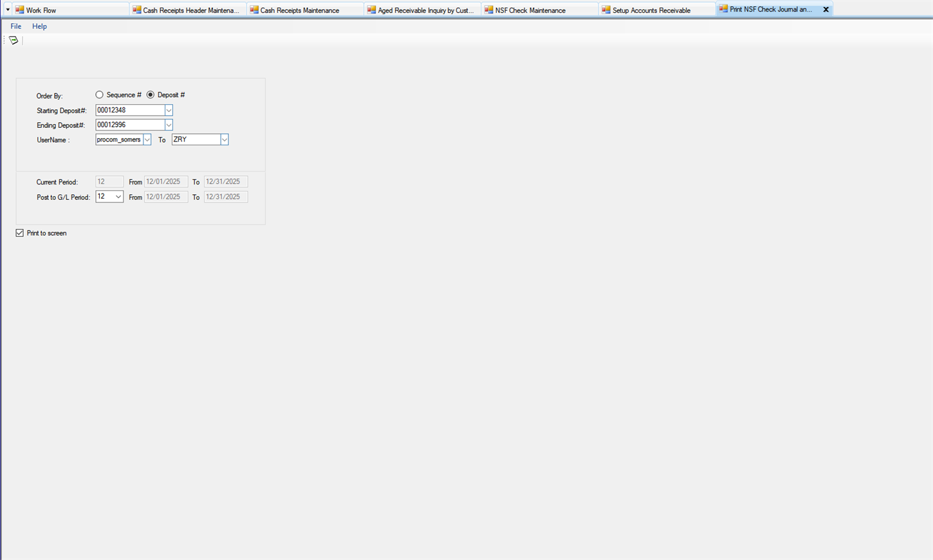Click the Setup Accounts Receivable tab icon
Image resolution: width=933 pixels, height=560 pixels.
click(x=605, y=10)
